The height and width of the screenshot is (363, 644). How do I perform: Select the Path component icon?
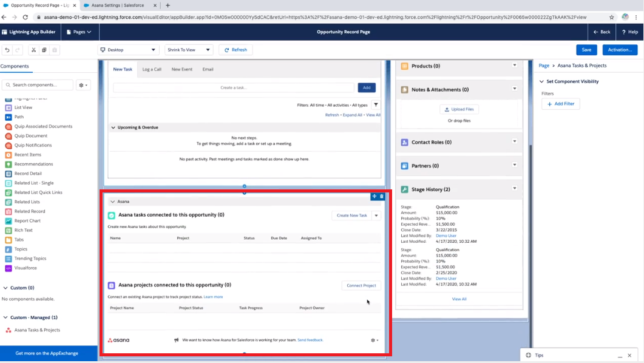tap(8, 117)
